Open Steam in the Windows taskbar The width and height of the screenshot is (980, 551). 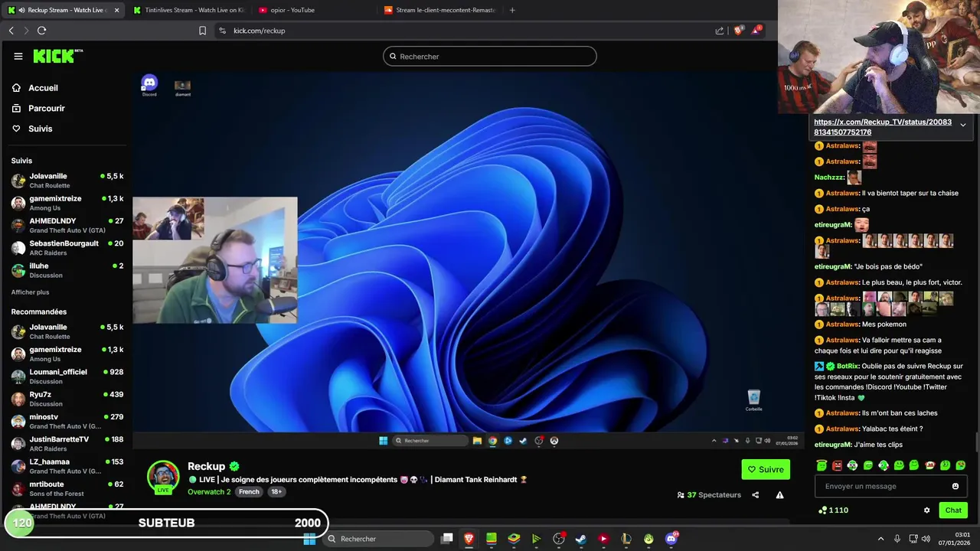[x=580, y=539]
